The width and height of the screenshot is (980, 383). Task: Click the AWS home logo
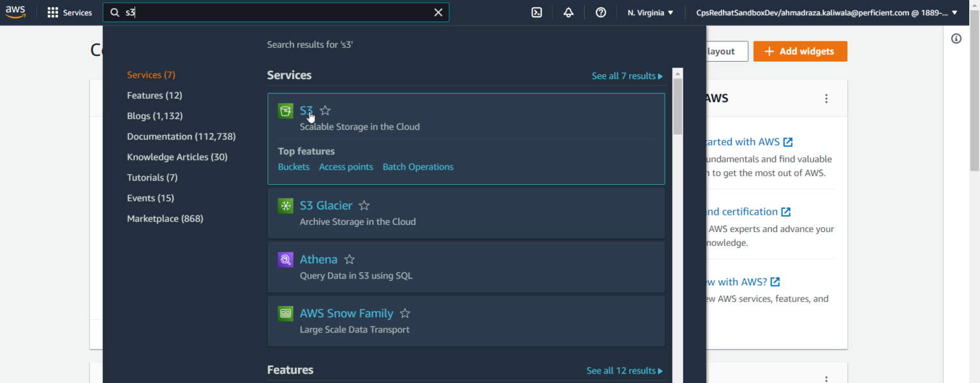pyautogui.click(x=15, y=11)
